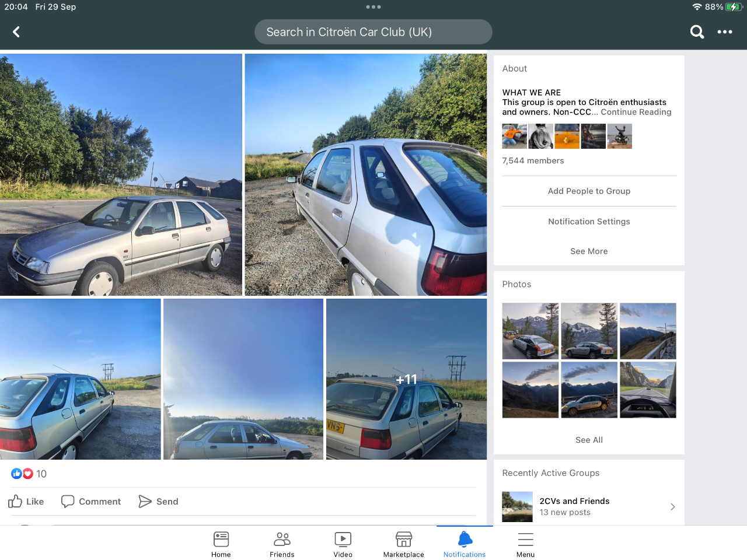Screen dimensions: 747x560
Task: Tap See More in About panel
Action: 589,251
